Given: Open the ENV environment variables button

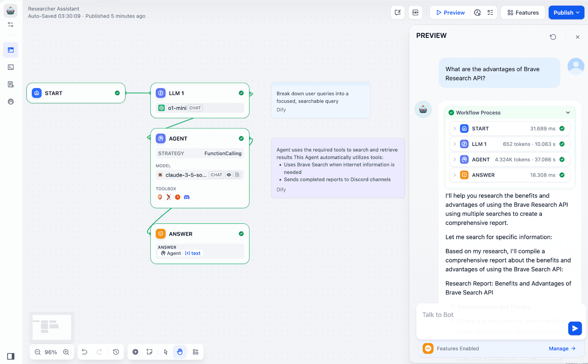Looking at the screenshot, I should point(415,12).
